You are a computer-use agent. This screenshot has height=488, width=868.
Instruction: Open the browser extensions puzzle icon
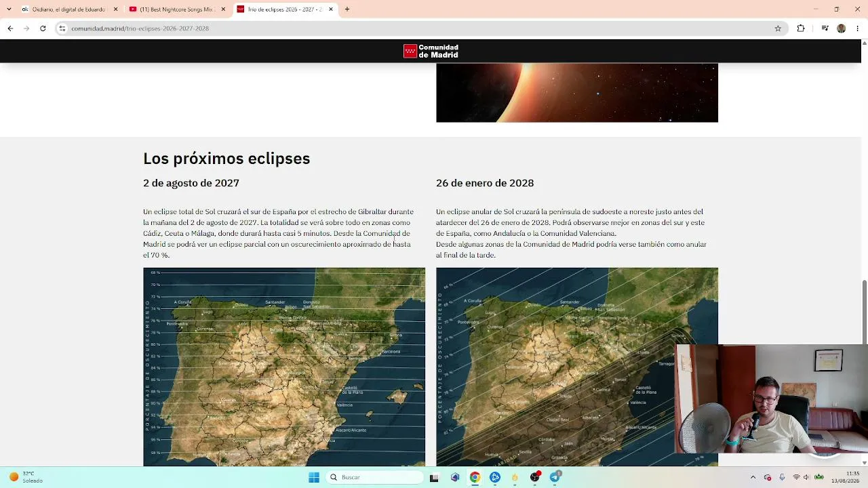click(801, 28)
